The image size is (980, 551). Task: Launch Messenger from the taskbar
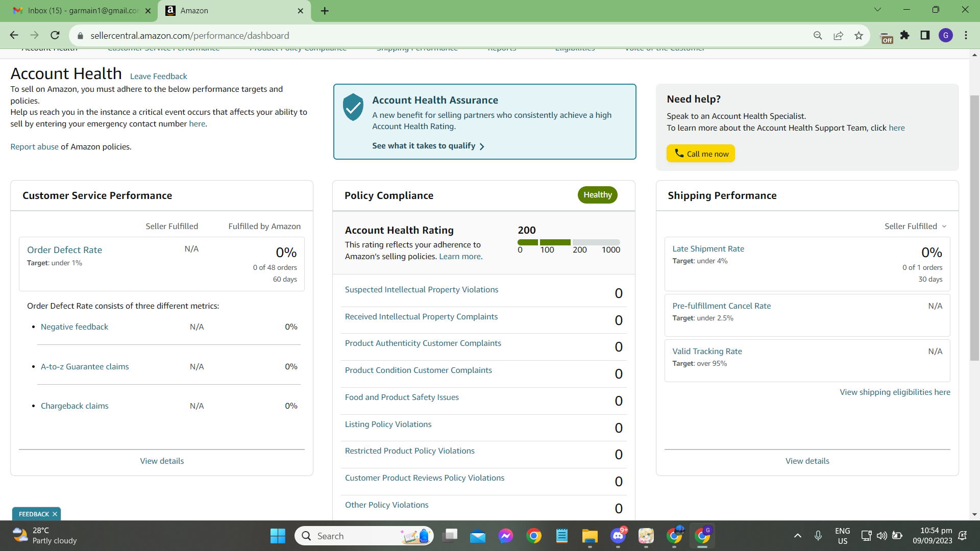[x=506, y=536]
